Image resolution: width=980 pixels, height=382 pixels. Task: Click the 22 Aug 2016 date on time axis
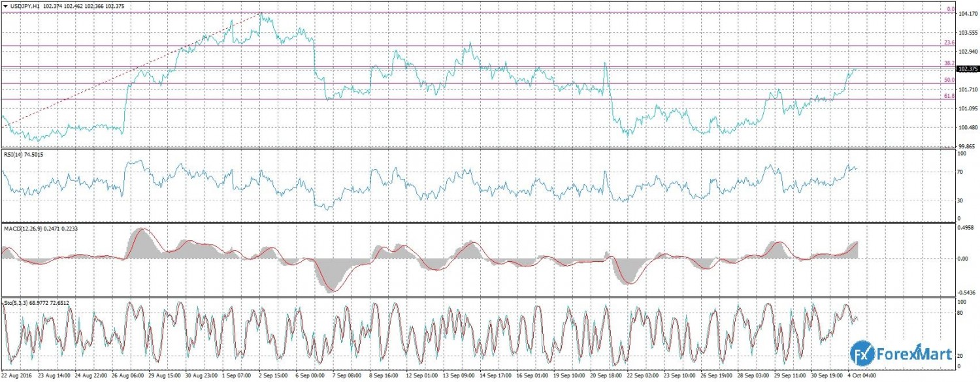[17, 376]
